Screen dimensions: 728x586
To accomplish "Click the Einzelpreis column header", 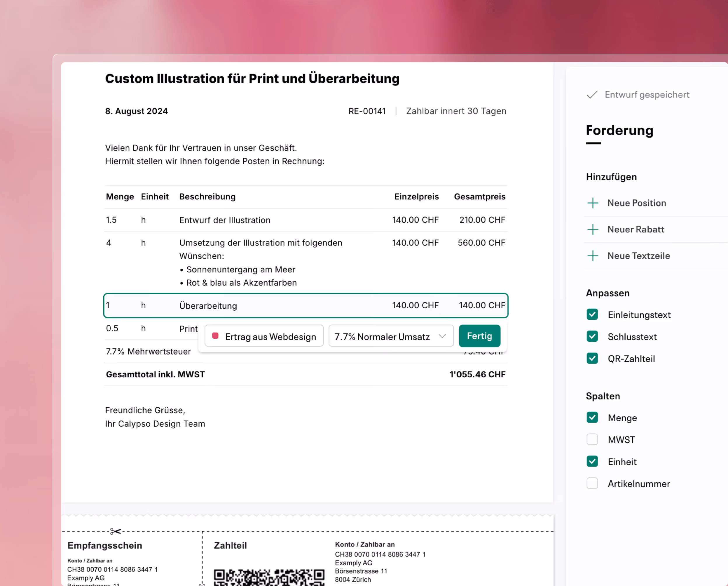I will click(416, 197).
